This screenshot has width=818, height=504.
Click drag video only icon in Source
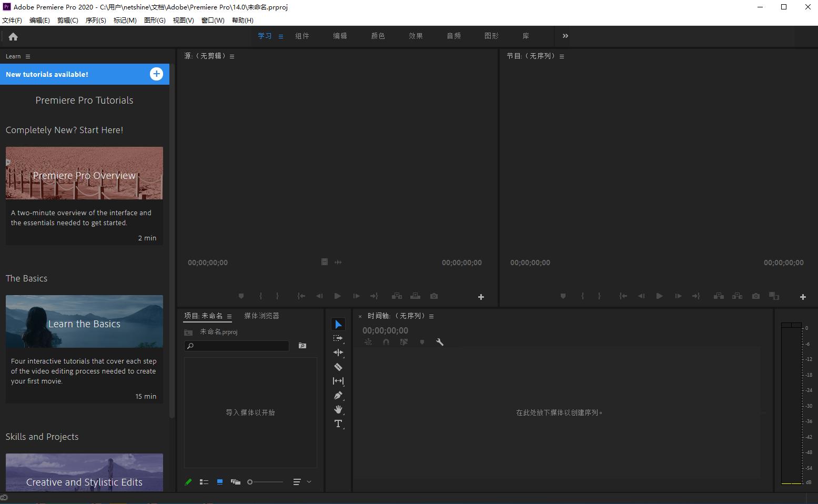(x=325, y=262)
